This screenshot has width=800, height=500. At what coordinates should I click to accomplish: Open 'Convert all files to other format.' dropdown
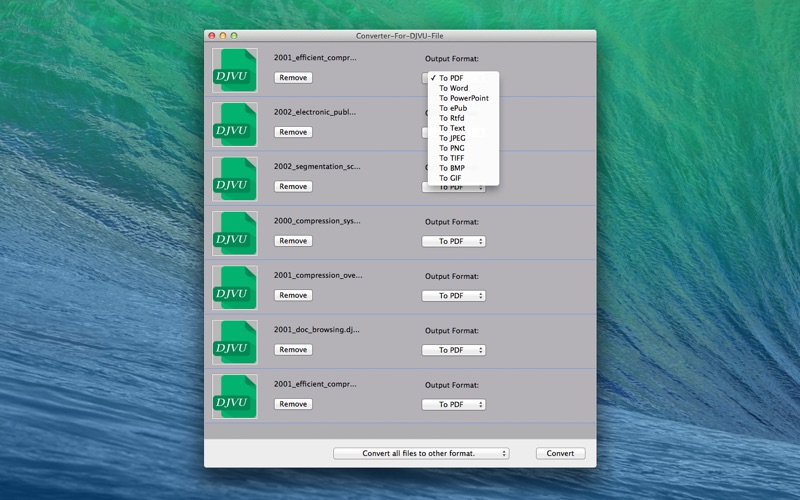click(x=421, y=453)
